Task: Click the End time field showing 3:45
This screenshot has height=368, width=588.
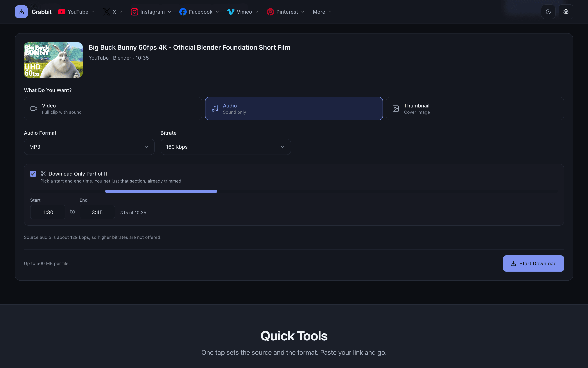Action: coord(97,212)
